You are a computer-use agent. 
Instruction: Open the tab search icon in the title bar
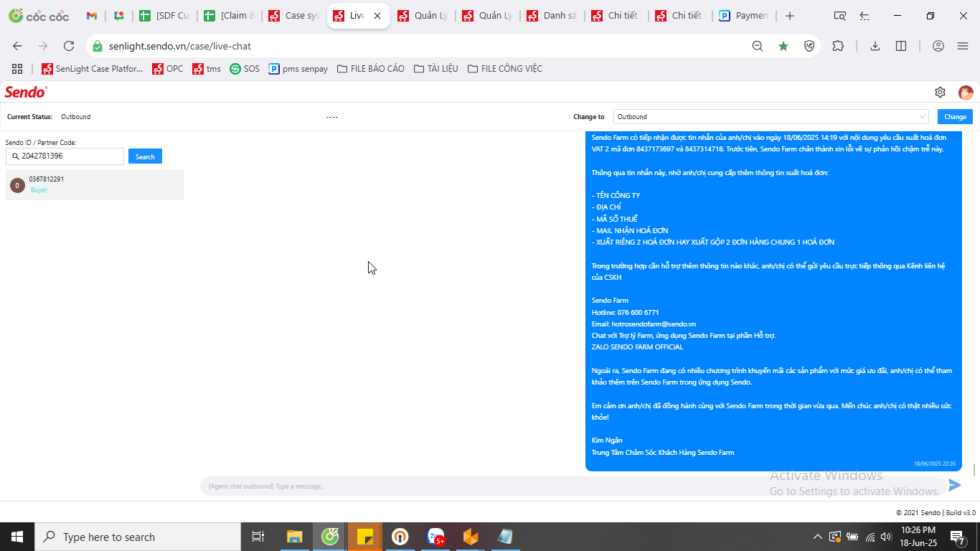pos(839,16)
